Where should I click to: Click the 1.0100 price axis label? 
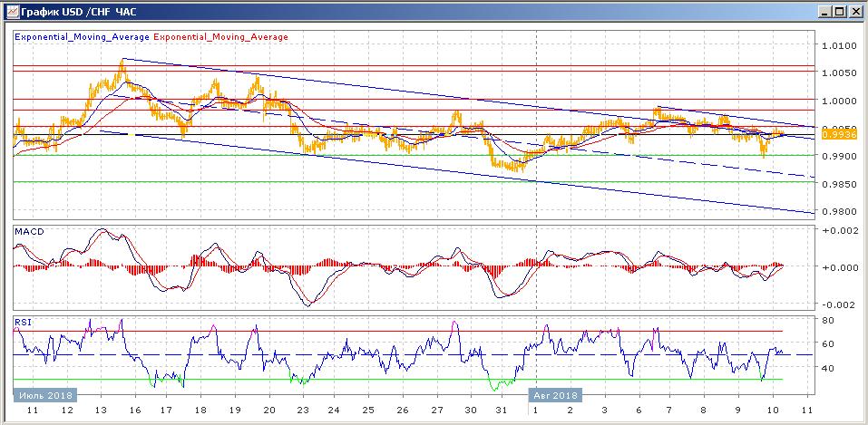(837, 45)
